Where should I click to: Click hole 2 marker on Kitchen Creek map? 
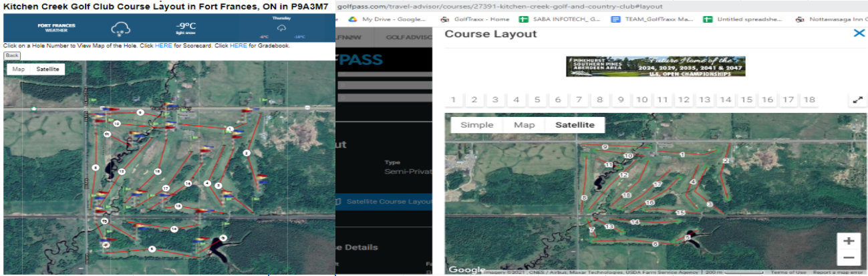click(247, 153)
